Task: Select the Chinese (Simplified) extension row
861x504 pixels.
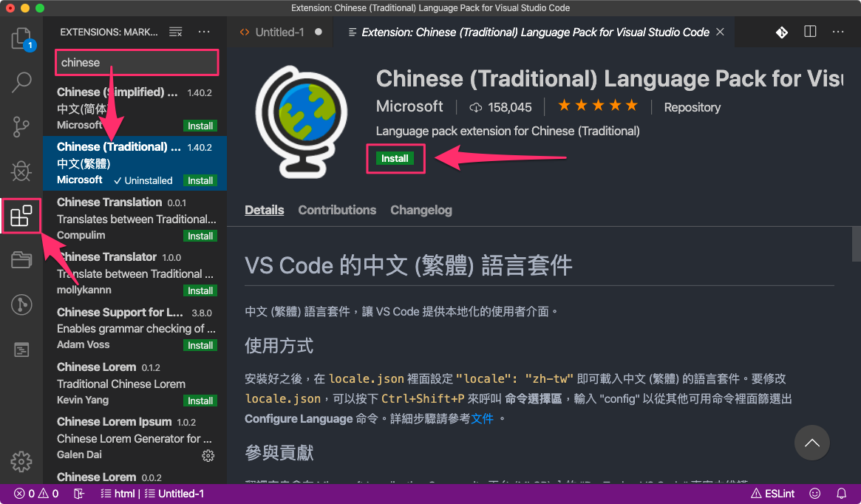Action: [135, 108]
